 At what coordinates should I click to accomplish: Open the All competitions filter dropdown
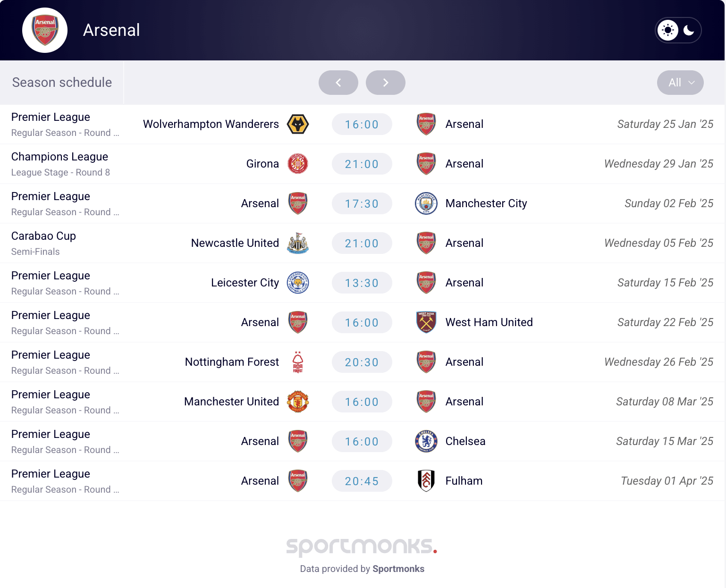tap(680, 83)
